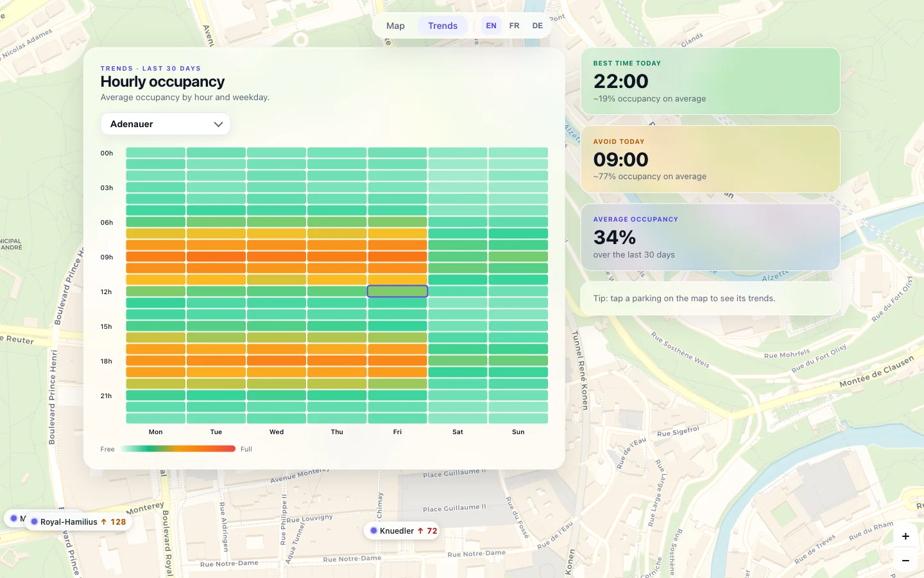924x578 pixels.
Task: Zoom in on the map with plus
Action: 905,536
